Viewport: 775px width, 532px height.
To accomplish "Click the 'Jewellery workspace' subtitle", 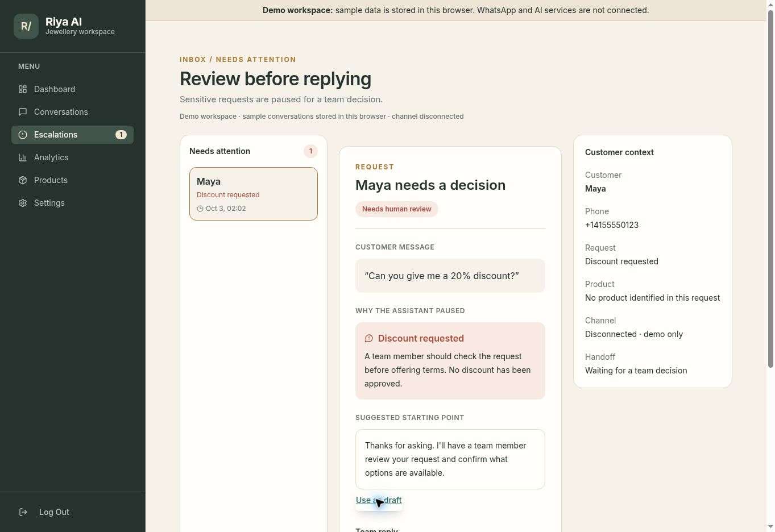I will (80, 32).
